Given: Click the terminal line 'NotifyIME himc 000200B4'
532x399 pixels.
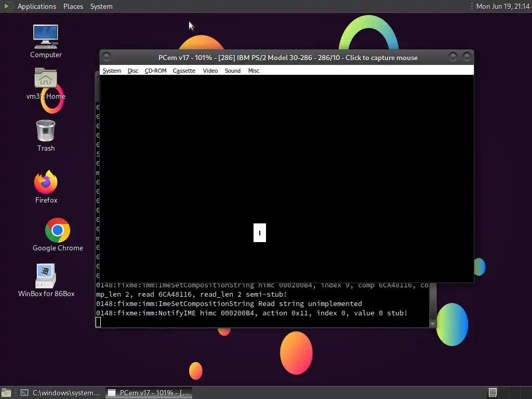Looking at the screenshot, I should [251, 313].
